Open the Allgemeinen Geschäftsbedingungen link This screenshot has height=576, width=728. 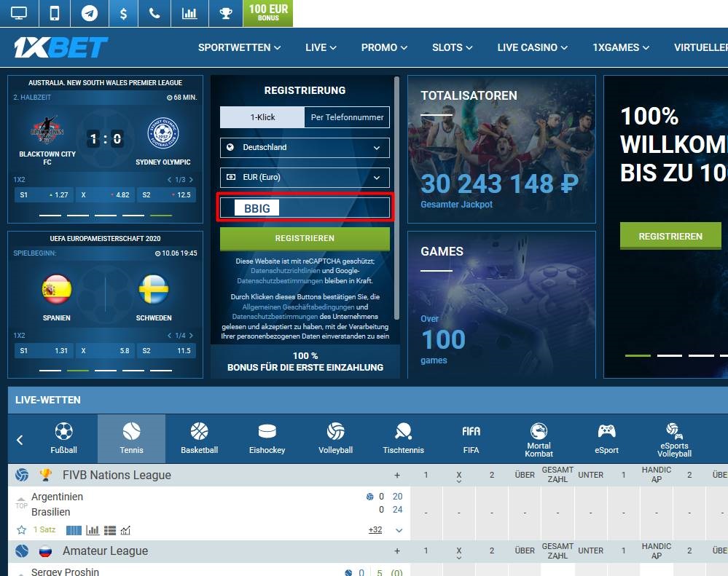(x=298, y=307)
